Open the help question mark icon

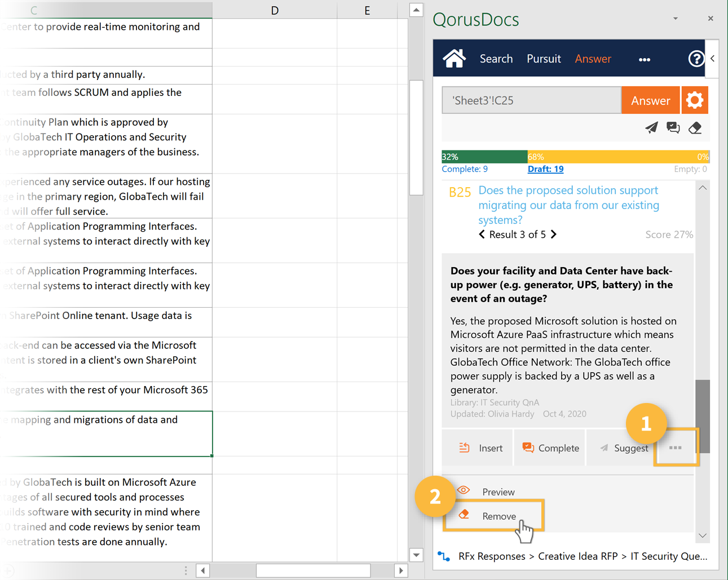(696, 59)
